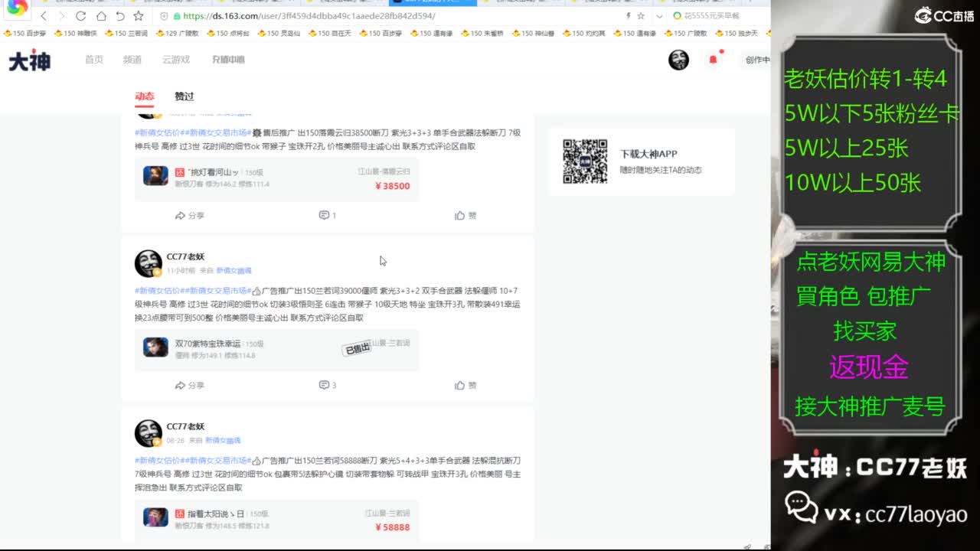980x551 pixels.
Task: Bookmark this page with the star icon
Action: pyautogui.click(x=641, y=15)
